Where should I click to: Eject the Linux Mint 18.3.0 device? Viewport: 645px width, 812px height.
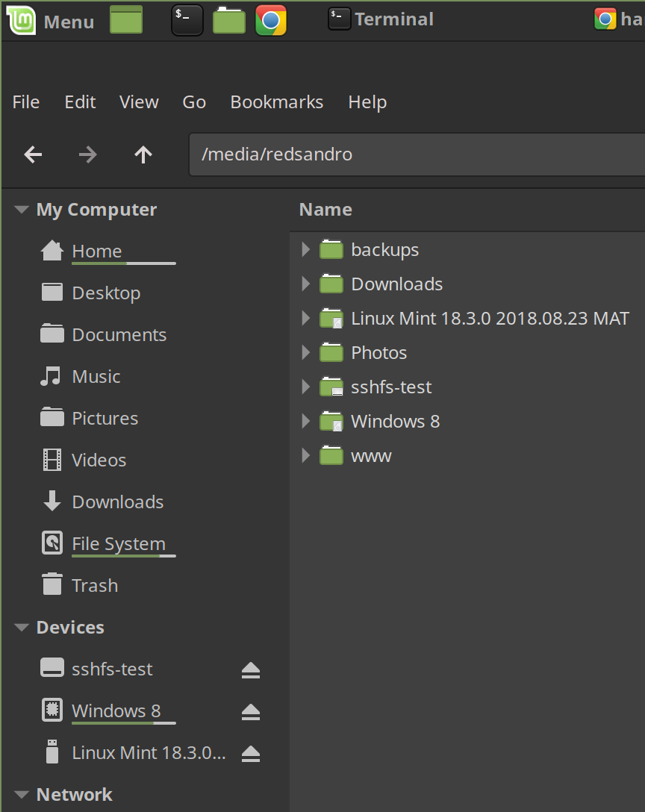(251, 753)
